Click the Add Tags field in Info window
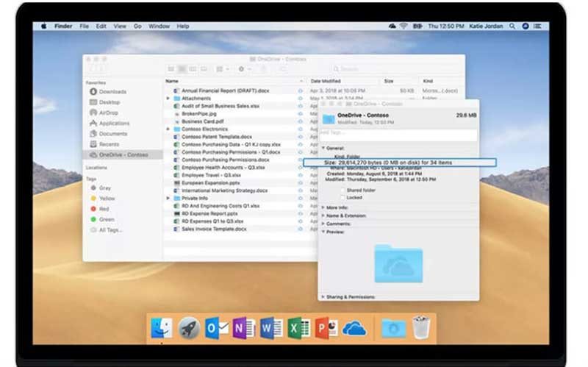The height and width of the screenshot is (367, 588). (x=398, y=135)
